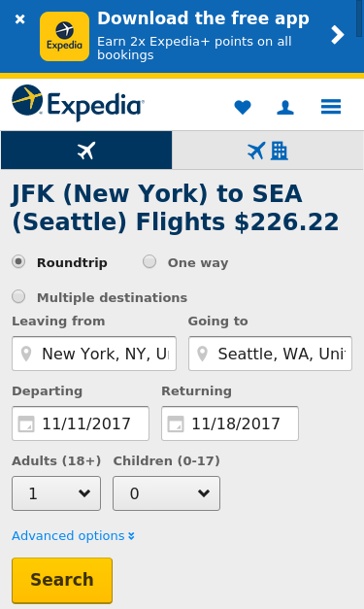This screenshot has width=364, height=609.
Task: Switch to the Flight plus Hotel tab
Action: click(x=268, y=151)
